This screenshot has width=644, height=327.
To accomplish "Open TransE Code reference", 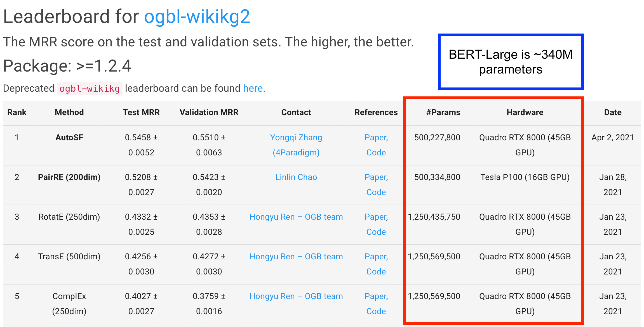I will 376,272.
